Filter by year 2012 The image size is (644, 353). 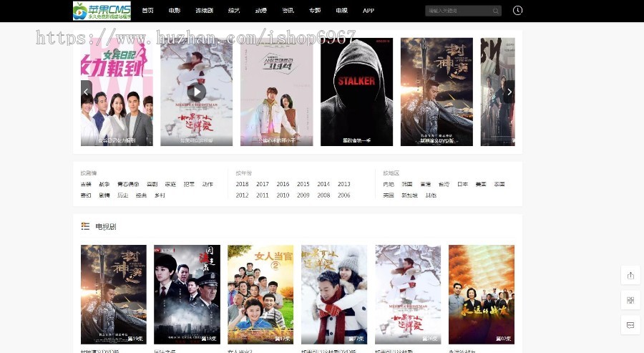[x=243, y=195]
